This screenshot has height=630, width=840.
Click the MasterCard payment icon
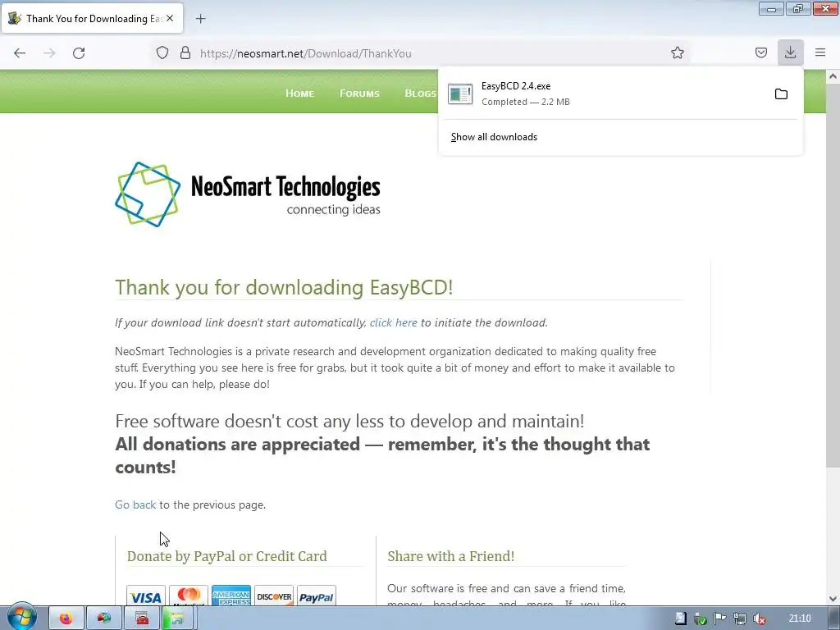pos(189,596)
